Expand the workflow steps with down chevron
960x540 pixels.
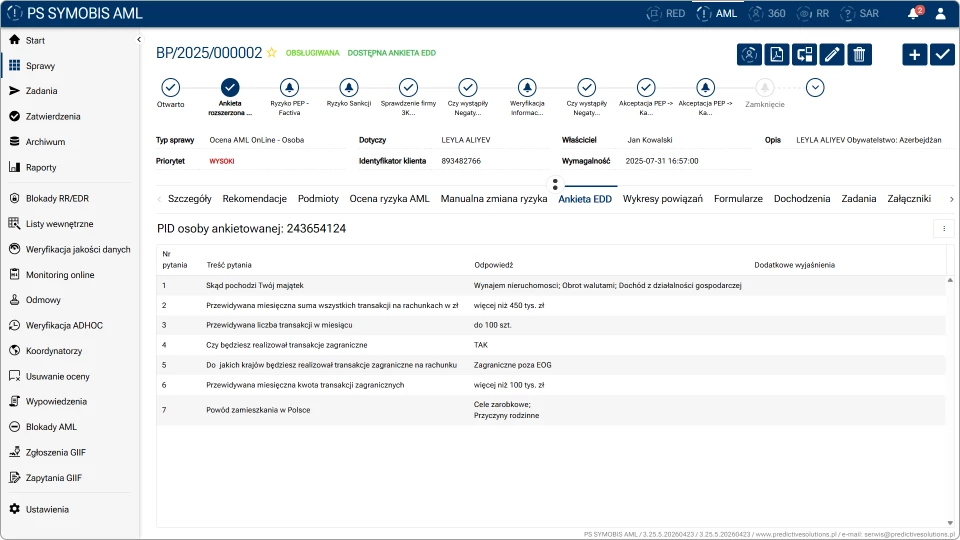click(x=815, y=88)
